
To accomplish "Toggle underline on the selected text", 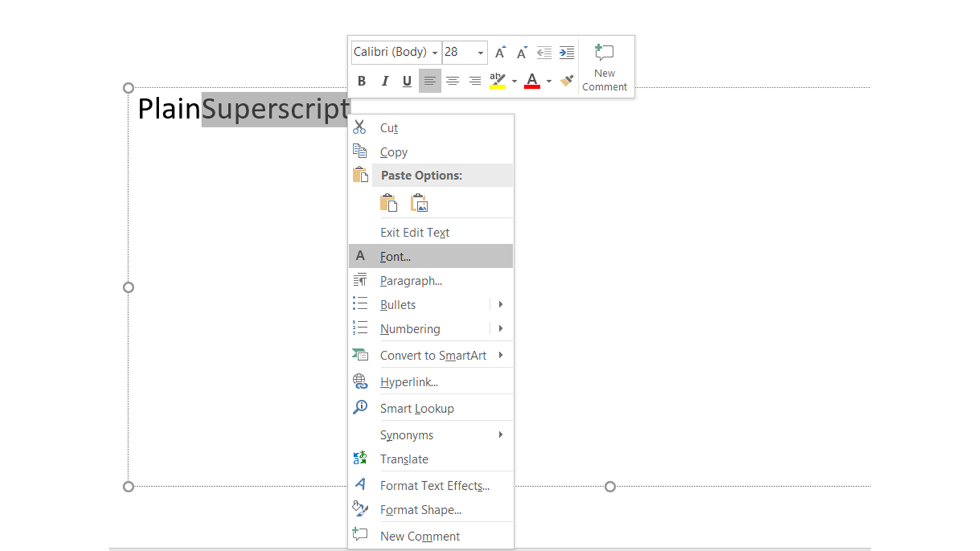I will coord(407,80).
